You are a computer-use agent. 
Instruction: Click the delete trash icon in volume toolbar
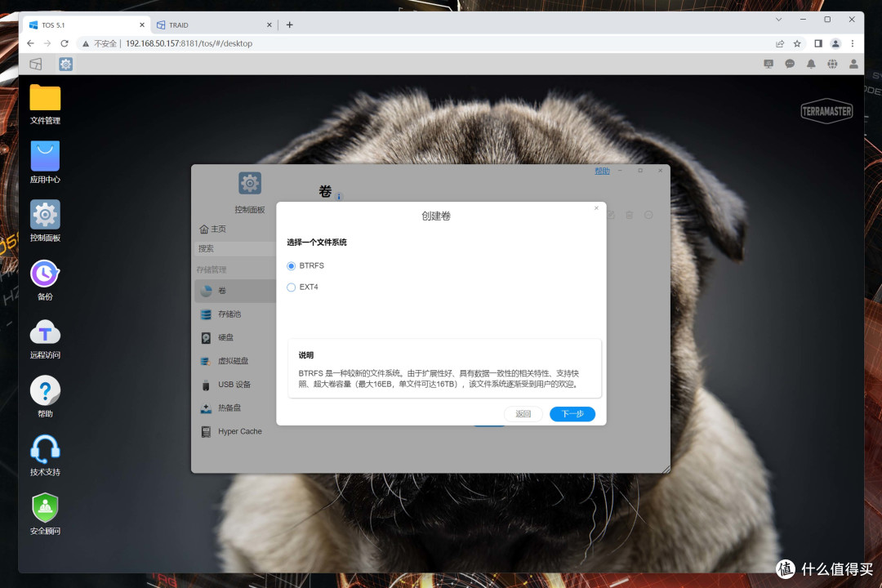click(x=630, y=215)
